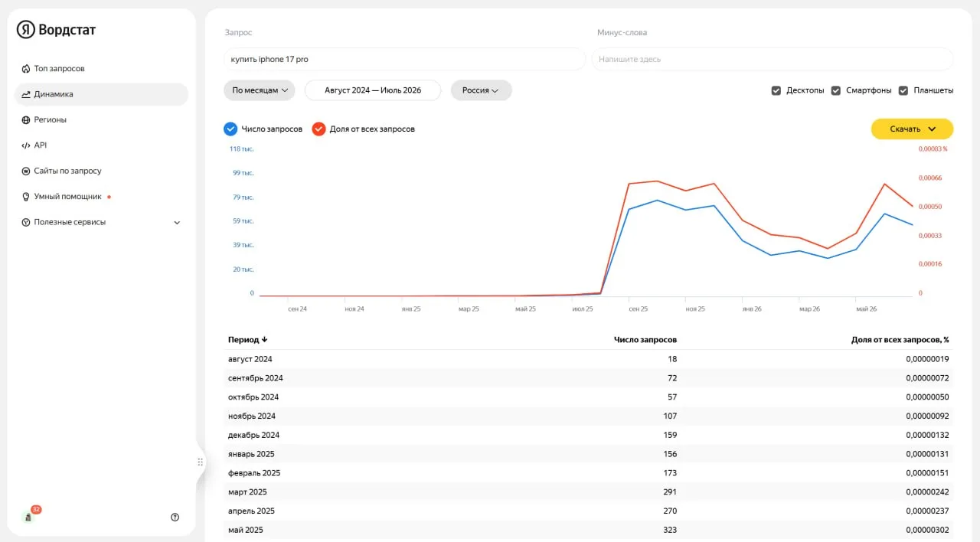Viewport: 980px width, 542px height.
Task: Click the code icon beside API
Action: (x=26, y=145)
